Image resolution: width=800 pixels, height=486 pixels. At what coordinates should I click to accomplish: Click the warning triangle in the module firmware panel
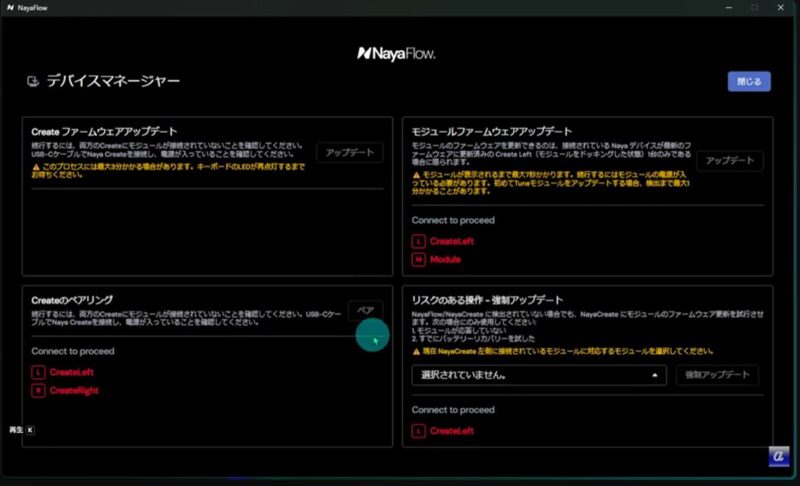click(x=416, y=173)
